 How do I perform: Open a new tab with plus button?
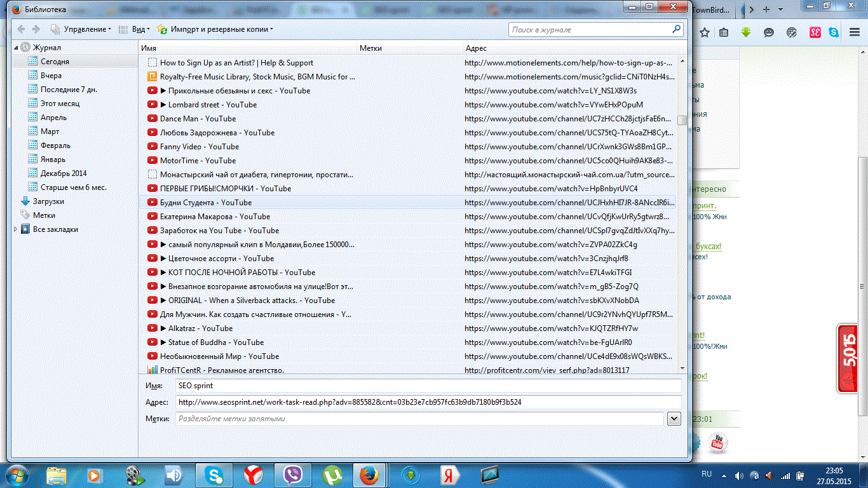click(x=766, y=10)
